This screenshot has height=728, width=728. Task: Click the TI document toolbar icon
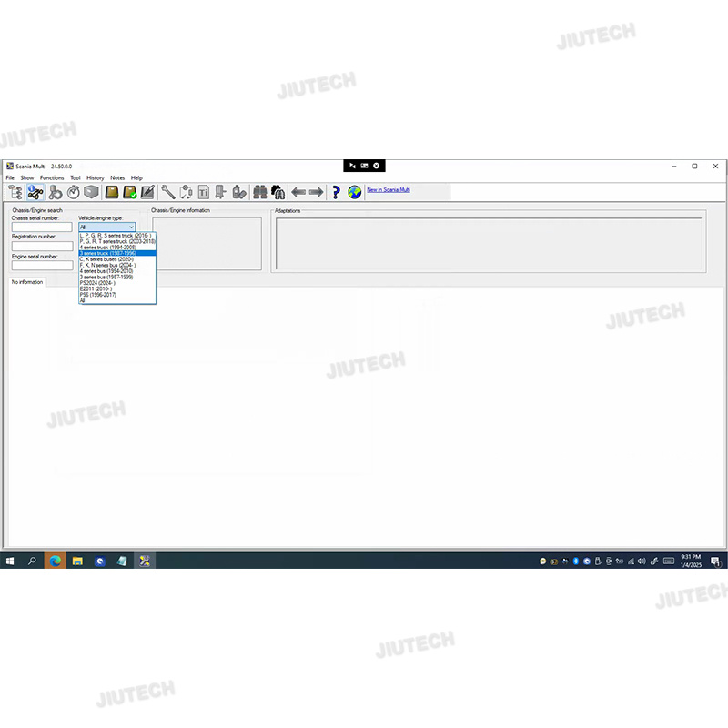coord(204,192)
